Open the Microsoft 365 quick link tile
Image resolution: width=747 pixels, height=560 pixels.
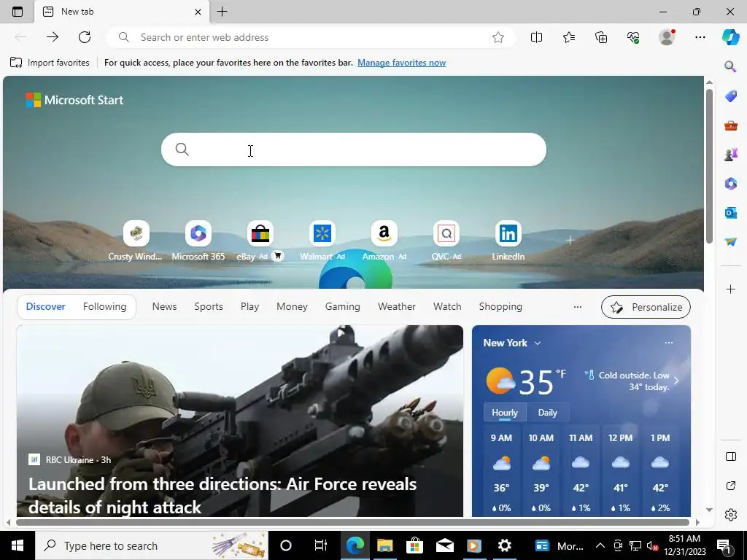click(198, 241)
